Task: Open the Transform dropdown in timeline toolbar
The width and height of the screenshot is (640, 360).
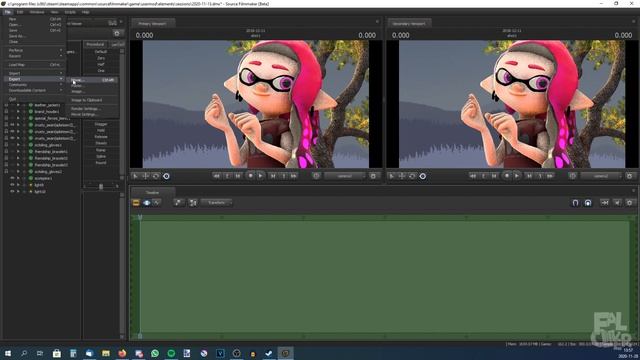Action: click(217, 202)
